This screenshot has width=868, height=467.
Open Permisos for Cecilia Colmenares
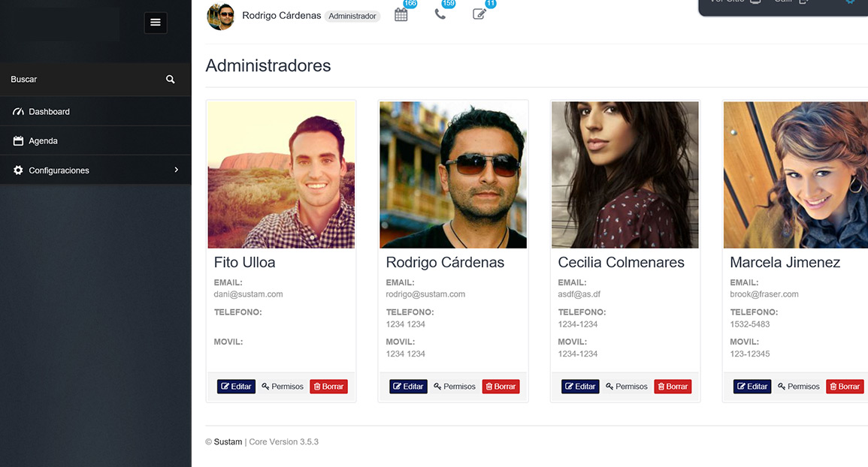627,386
